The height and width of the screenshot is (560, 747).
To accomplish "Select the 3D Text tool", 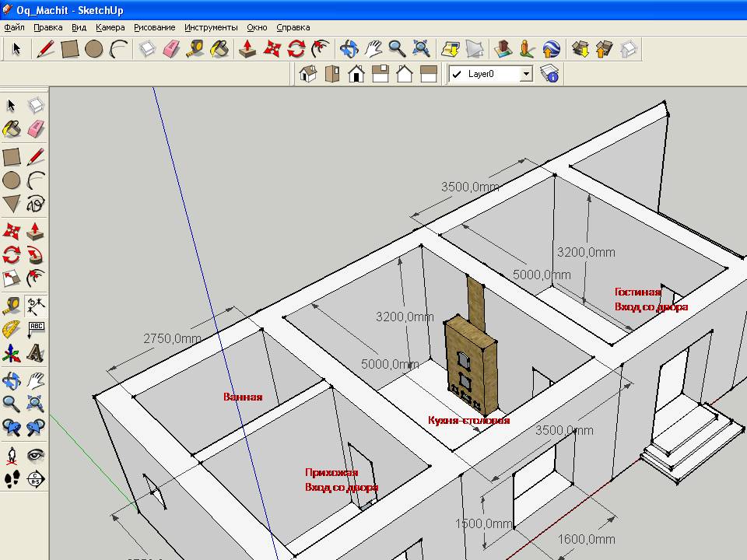I will click(36, 354).
